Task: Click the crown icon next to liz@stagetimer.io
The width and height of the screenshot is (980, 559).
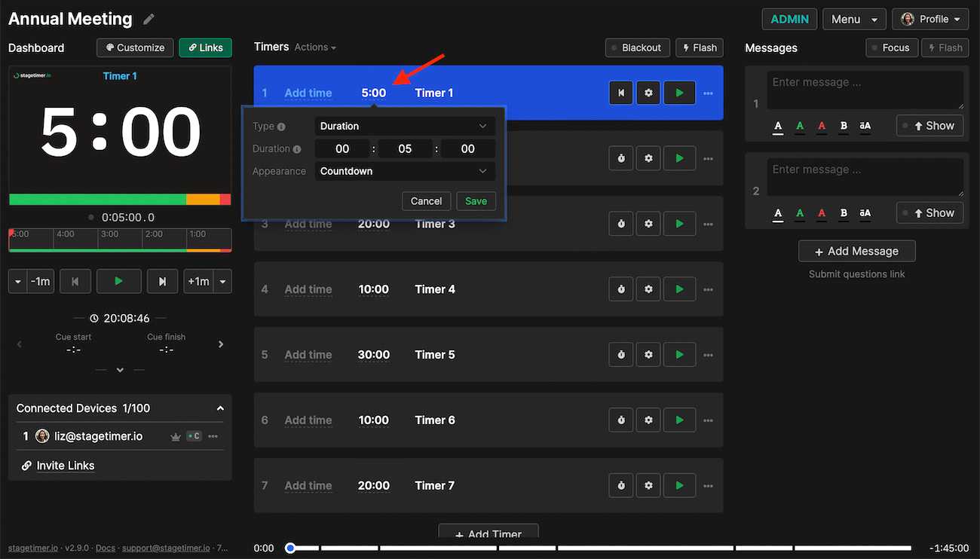Action: pyautogui.click(x=175, y=435)
